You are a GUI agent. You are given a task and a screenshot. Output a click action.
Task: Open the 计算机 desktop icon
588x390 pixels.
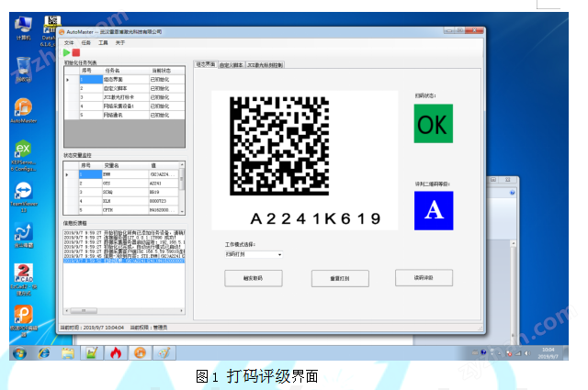pos(23,28)
